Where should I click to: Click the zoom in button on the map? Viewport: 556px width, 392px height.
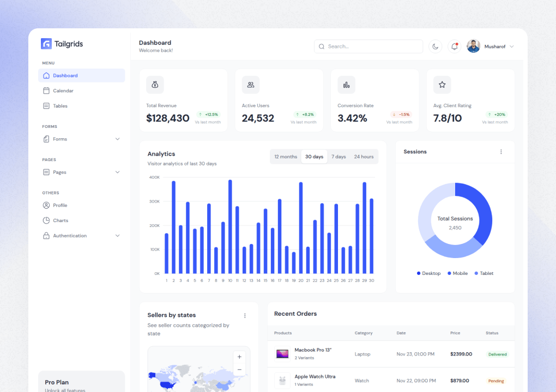pyautogui.click(x=239, y=357)
